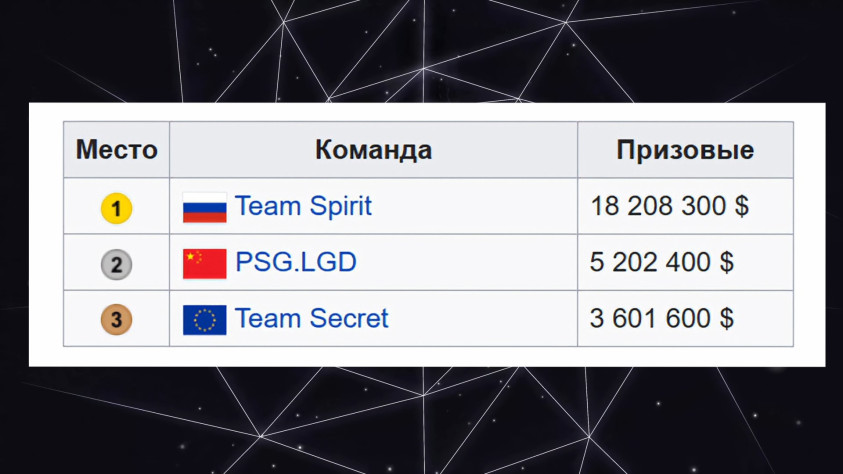Viewport: 843px width, 474px height.
Task: Click the 5 202 400 $ prize amount
Action: tap(662, 263)
